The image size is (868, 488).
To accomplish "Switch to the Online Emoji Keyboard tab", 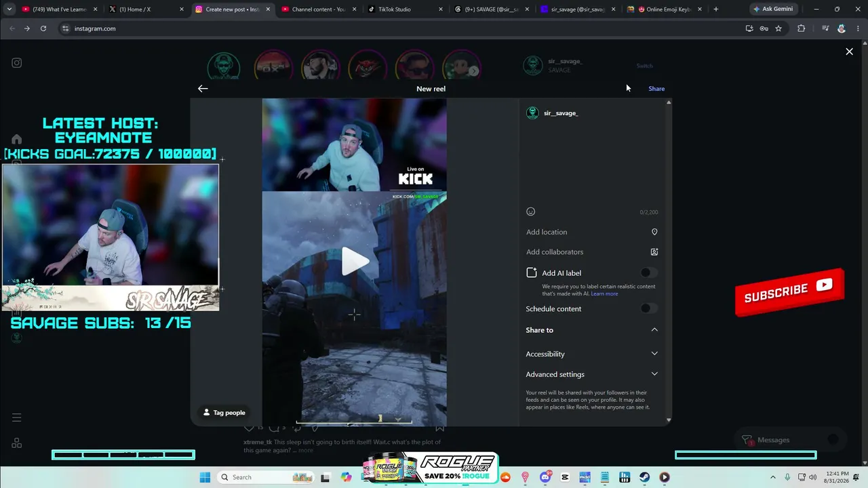I will [x=664, y=9].
